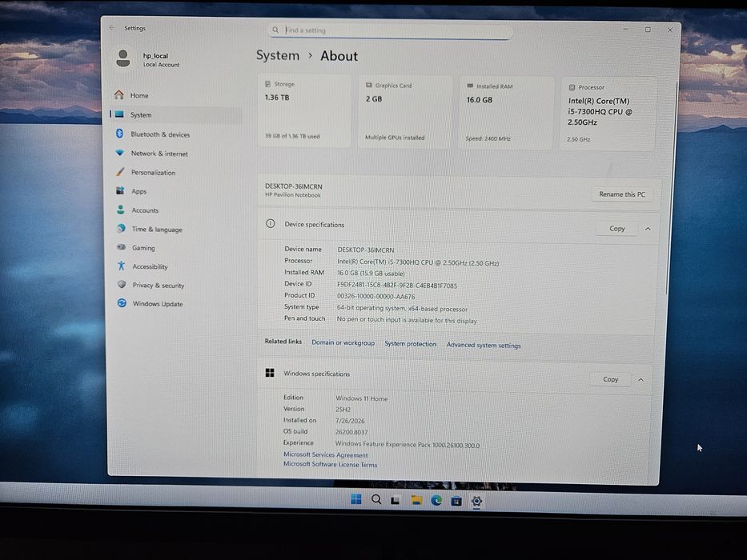Click the Gaming controller icon
Viewport: 747px width, 560px height.
pos(122,247)
